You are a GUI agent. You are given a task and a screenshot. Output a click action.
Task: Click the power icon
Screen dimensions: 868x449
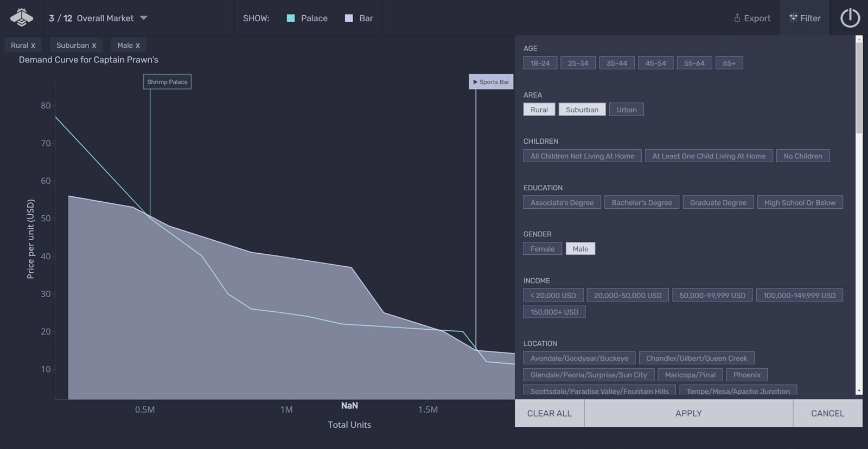(x=850, y=18)
